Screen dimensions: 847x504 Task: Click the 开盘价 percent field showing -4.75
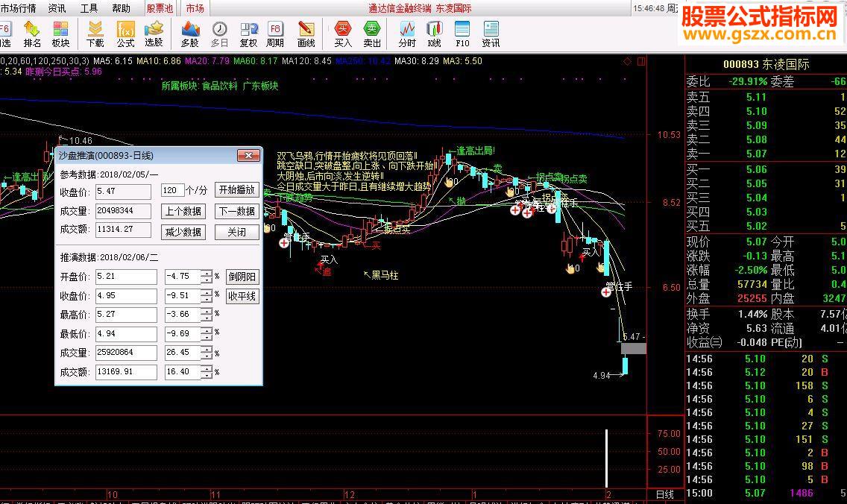pyautogui.click(x=183, y=277)
